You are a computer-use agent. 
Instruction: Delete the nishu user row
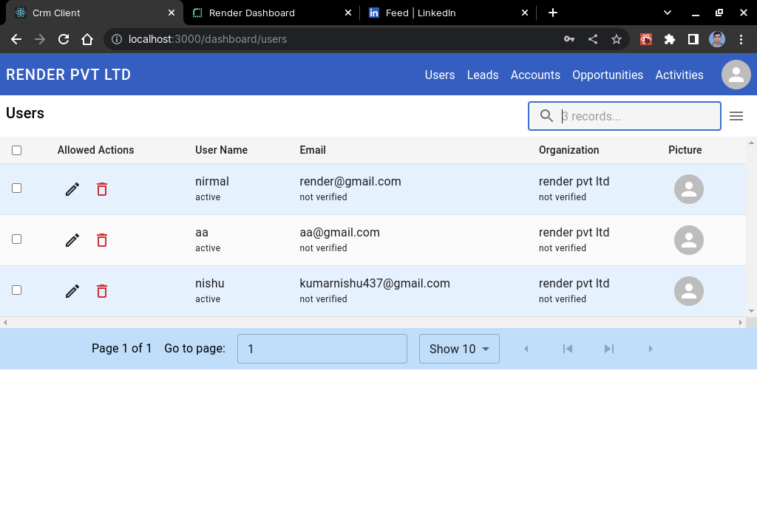pos(102,291)
